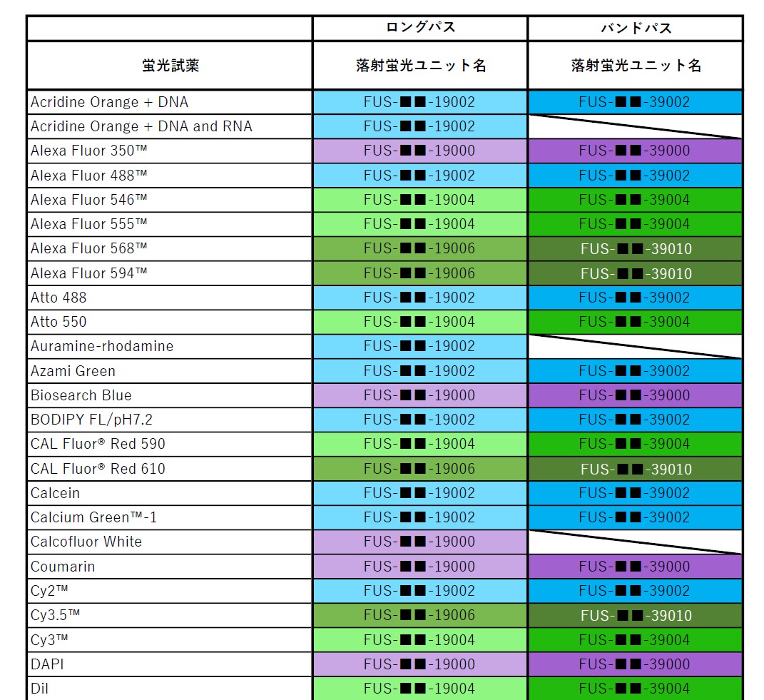764x700 pixels.
Task: Select FUS-19004 cell in Cy3™ row
Action: tap(420, 639)
